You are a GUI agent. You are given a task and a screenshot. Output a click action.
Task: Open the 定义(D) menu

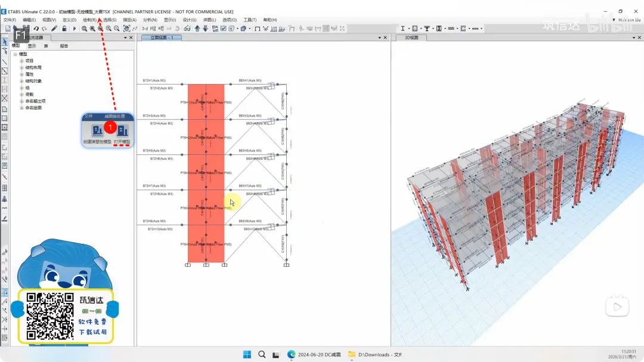point(69,20)
